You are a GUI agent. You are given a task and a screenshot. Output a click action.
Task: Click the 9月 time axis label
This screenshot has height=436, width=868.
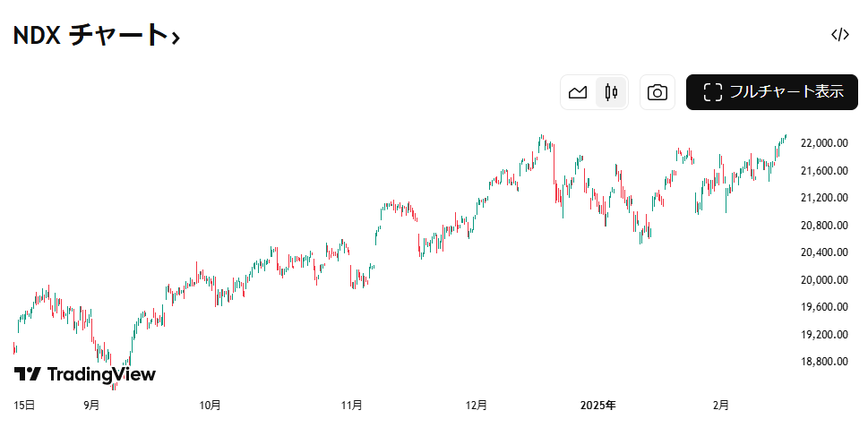pyautogui.click(x=91, y=406)
